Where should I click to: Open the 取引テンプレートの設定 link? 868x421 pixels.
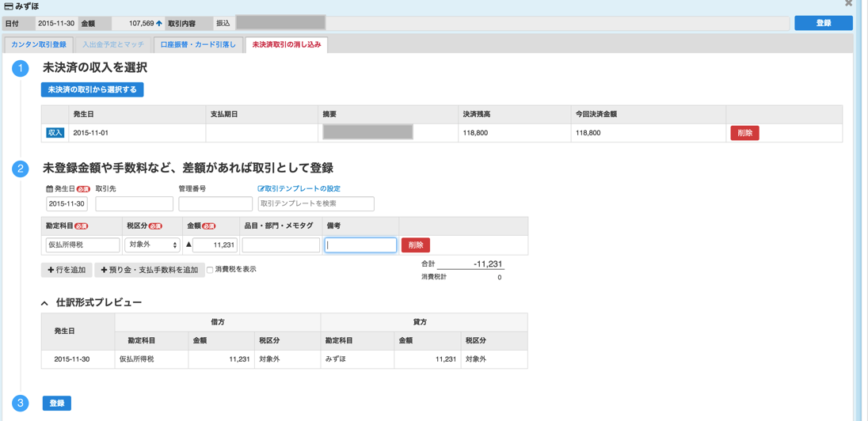click(303, 188)
